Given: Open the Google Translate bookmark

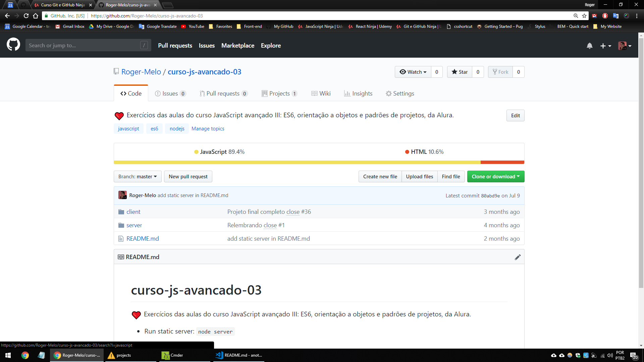Looking at the screenshot, I should click(x=158, y=26).
